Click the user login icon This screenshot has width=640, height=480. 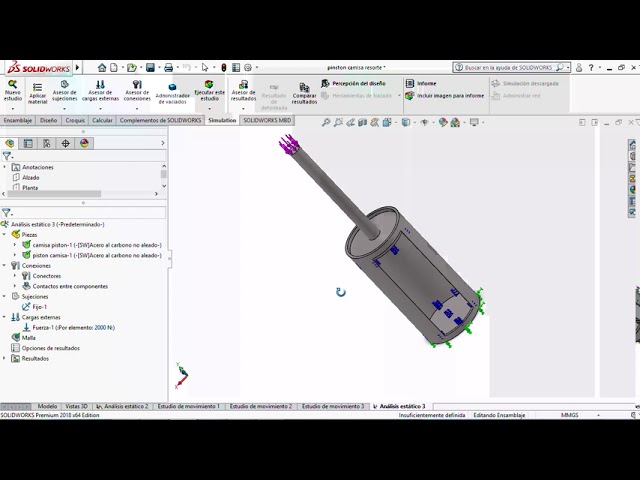(579, 67)
